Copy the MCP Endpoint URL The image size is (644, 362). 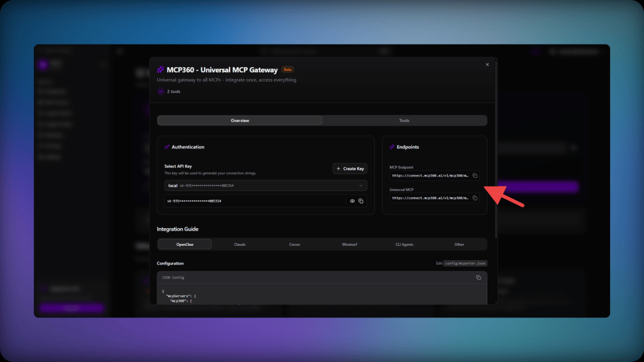475,176
